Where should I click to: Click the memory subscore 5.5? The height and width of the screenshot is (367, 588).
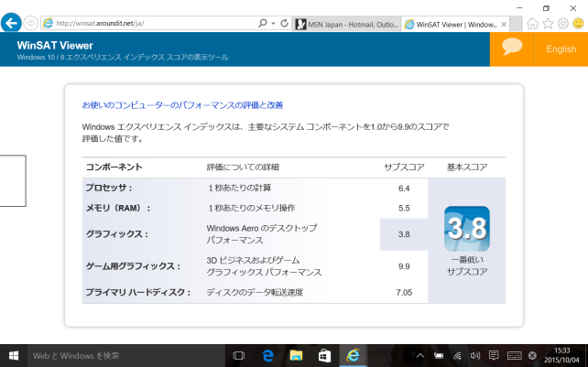(x=404, y=208)
